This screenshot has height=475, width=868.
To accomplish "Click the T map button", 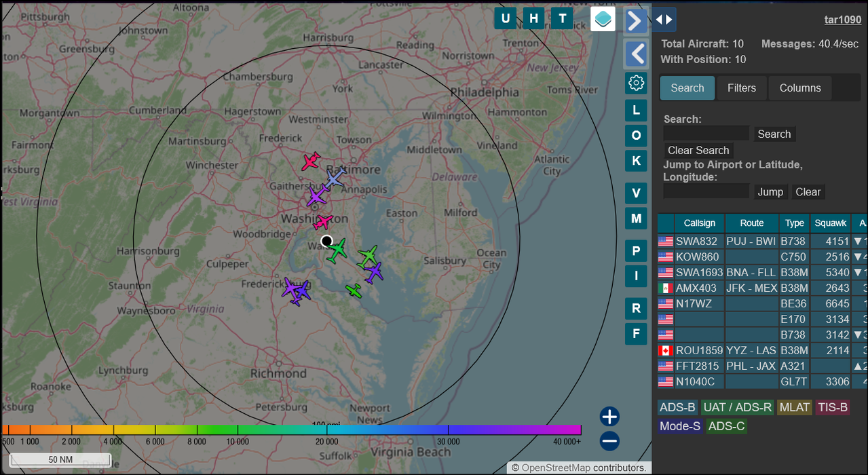I will 562,18.
